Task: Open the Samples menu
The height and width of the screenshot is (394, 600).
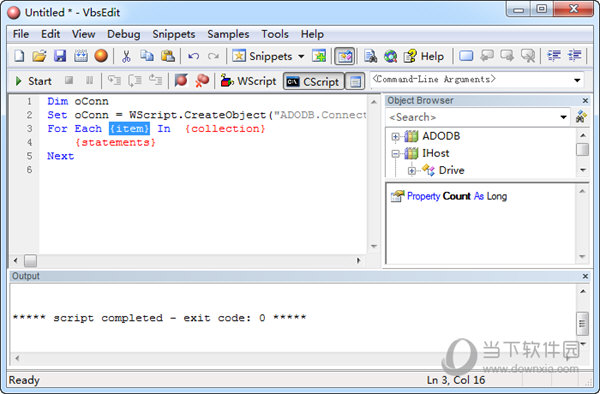Action: pos(228,34)
